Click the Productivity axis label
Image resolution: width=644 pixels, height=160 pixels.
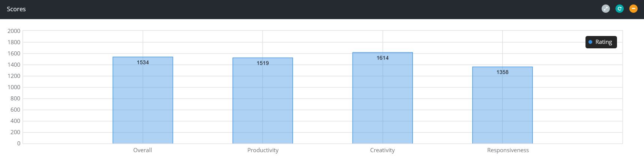pyautogui.click(x=263, y=150)
